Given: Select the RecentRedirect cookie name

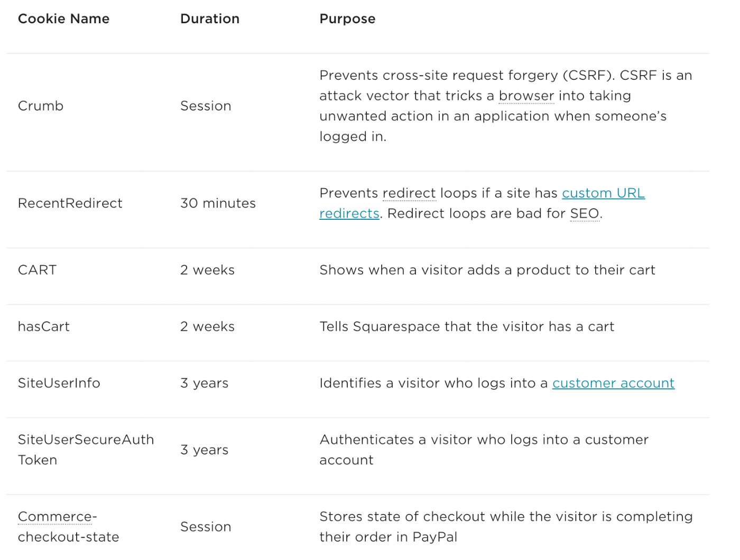Looking at the screenshot, I should pos(70,203).
